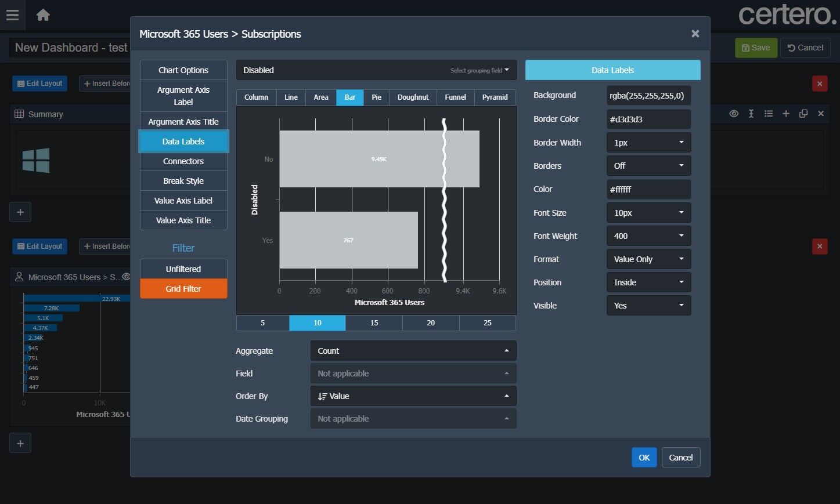840x504 pixels.
Task: Click the rename cursor icon in Summary header
Action: [x=751, y=114]
